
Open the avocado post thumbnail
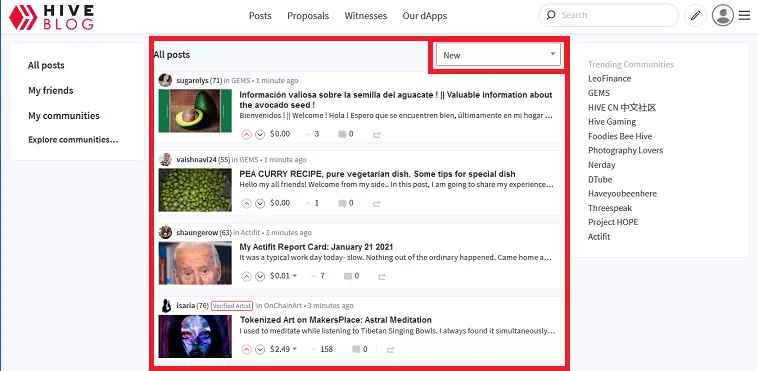[x=195, y=111]
